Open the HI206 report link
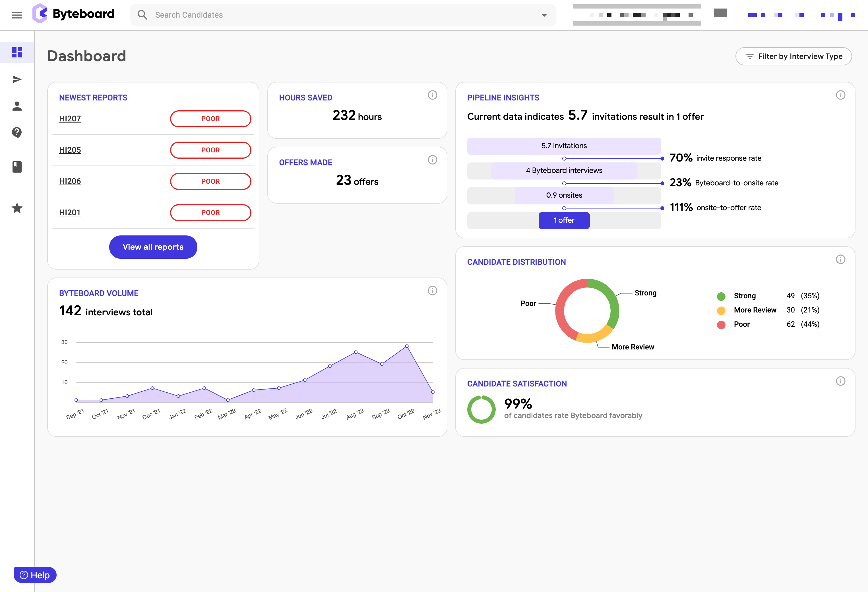Viewport: 868px width, 592px height. pos(70,181)
